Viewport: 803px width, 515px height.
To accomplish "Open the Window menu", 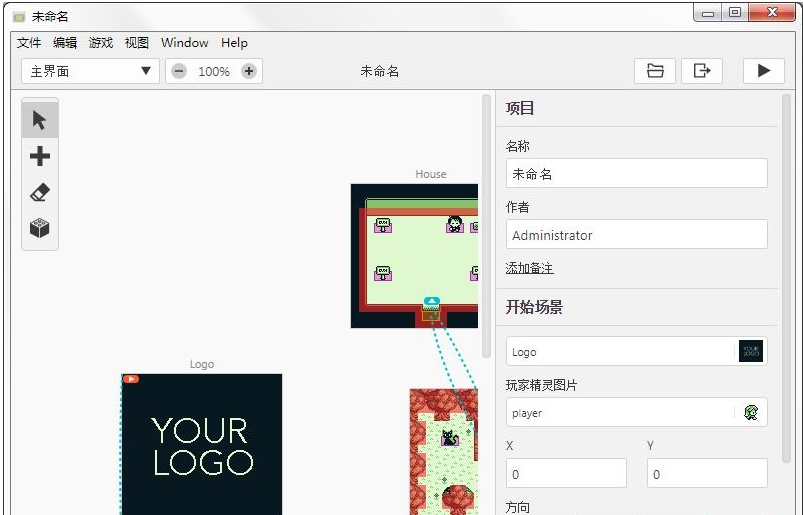I will [x=185, y=43].
